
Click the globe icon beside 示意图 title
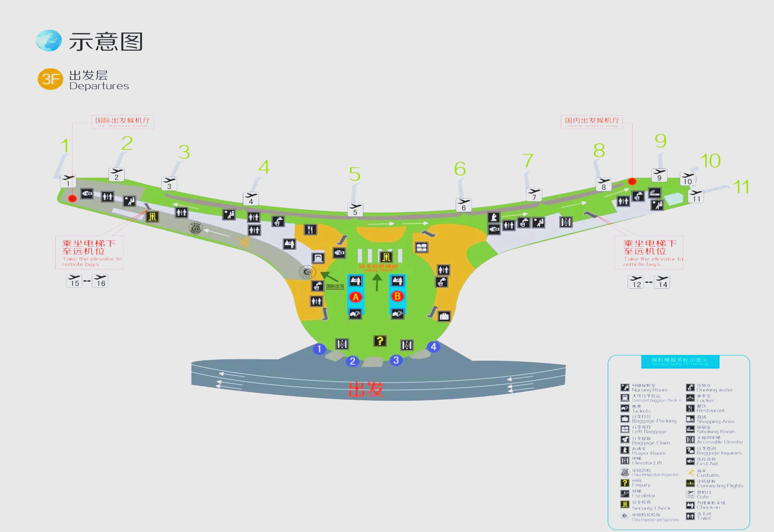[49, 41]
